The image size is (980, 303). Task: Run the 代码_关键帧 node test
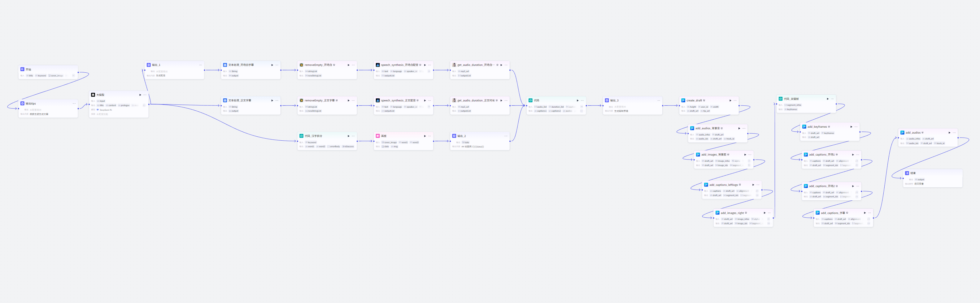(x=828, y=99)
